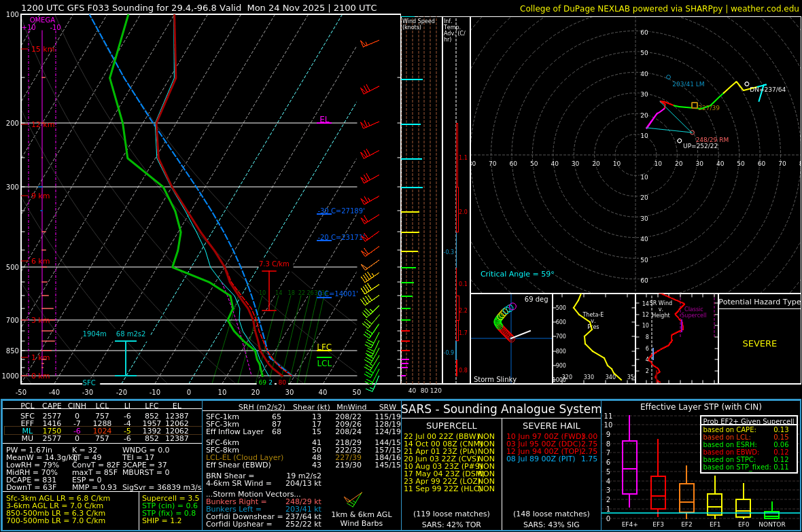
Task: Click the Potential Hazard Type header
Action: click(x=759, y=302)
